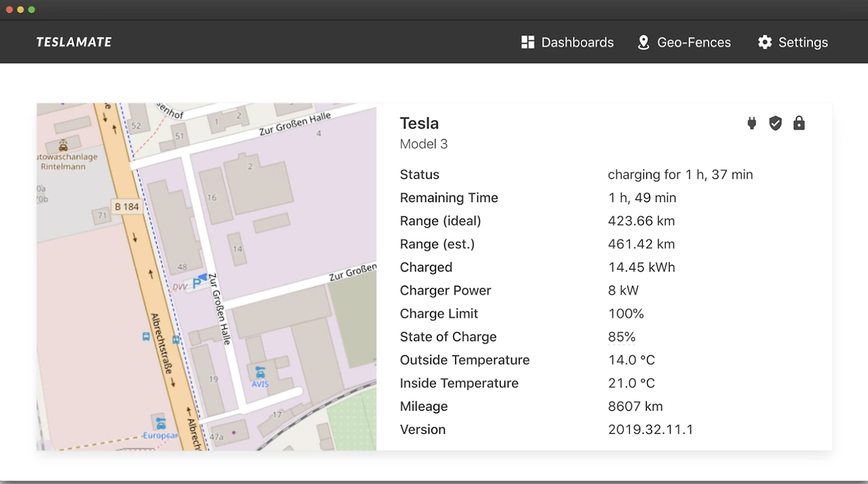
Task: Click the TeslaMate logo
Action: click(74, 42)
